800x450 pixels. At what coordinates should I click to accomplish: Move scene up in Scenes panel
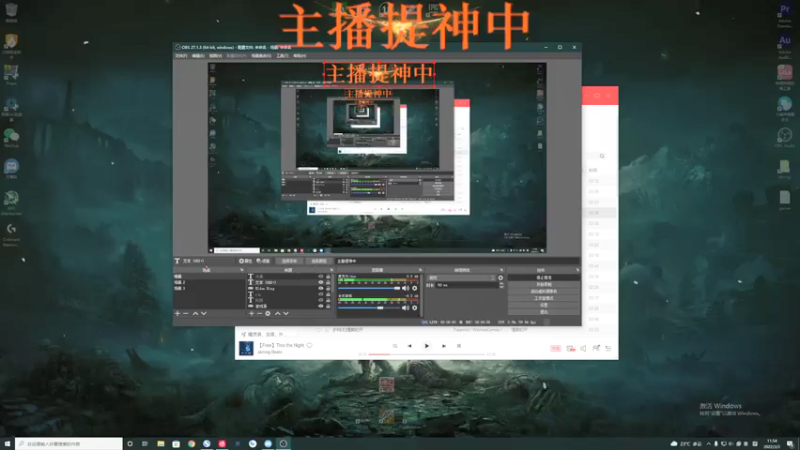point(195,313)
